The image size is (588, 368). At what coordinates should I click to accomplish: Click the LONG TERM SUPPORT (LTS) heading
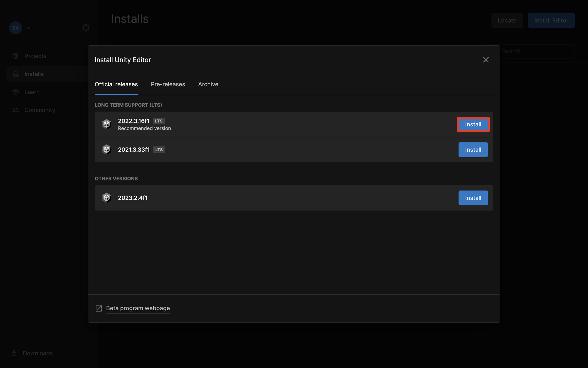tap(128, 105)
